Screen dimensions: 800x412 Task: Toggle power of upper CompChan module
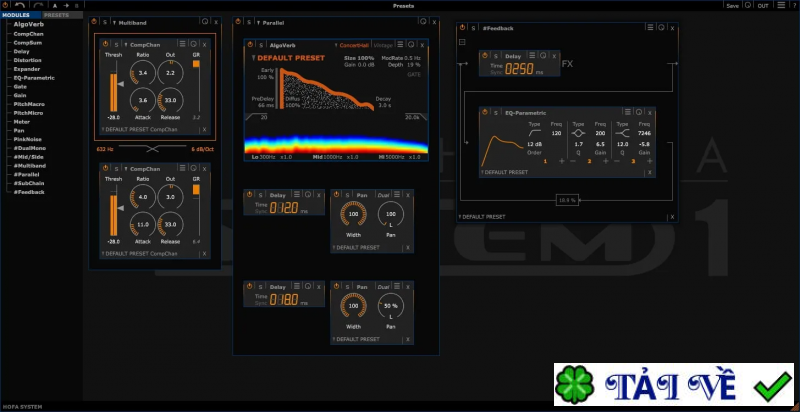(106, 44)
